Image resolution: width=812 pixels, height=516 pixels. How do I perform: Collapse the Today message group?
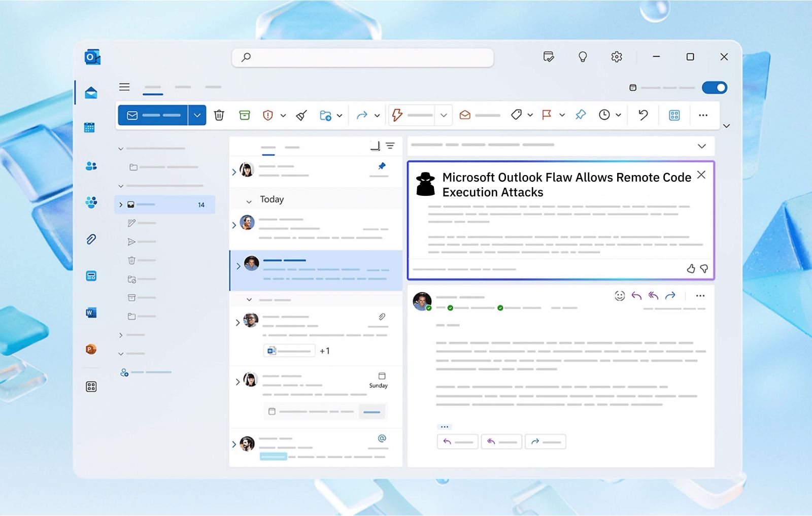(249, 200)
